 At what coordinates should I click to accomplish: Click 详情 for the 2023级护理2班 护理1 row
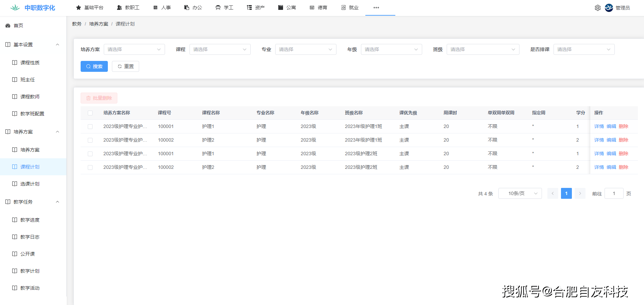(x=599, y=154)
